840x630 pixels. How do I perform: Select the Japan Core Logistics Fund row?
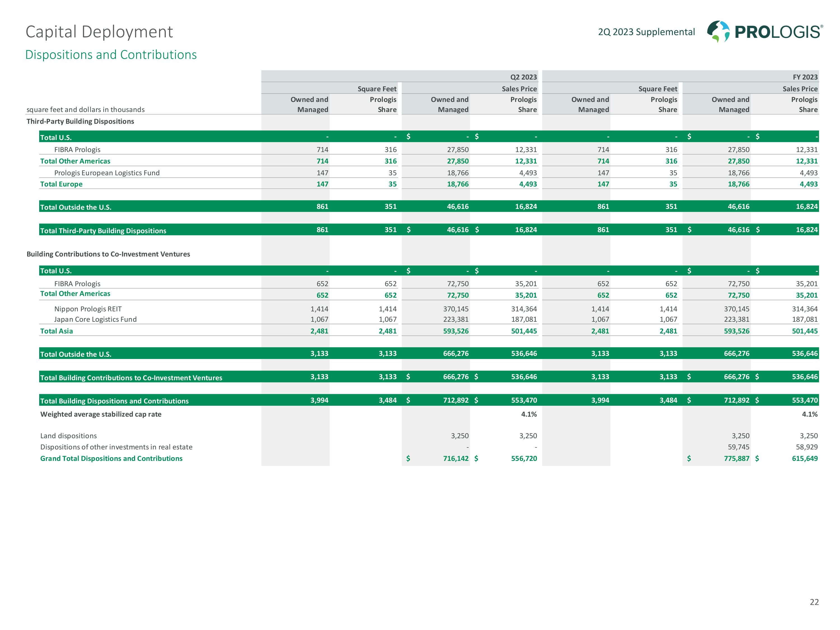95,319
